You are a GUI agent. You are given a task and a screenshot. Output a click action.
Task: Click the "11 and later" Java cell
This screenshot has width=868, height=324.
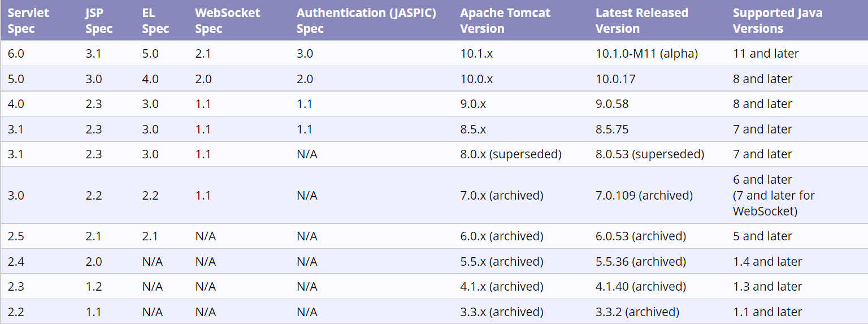(766, 54)
